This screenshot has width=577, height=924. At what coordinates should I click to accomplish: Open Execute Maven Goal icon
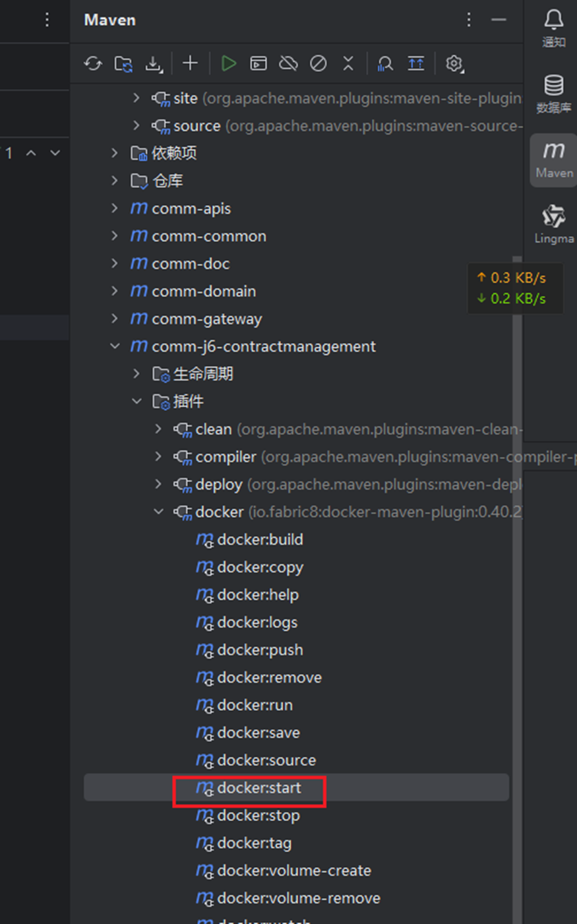pos(258,63)
